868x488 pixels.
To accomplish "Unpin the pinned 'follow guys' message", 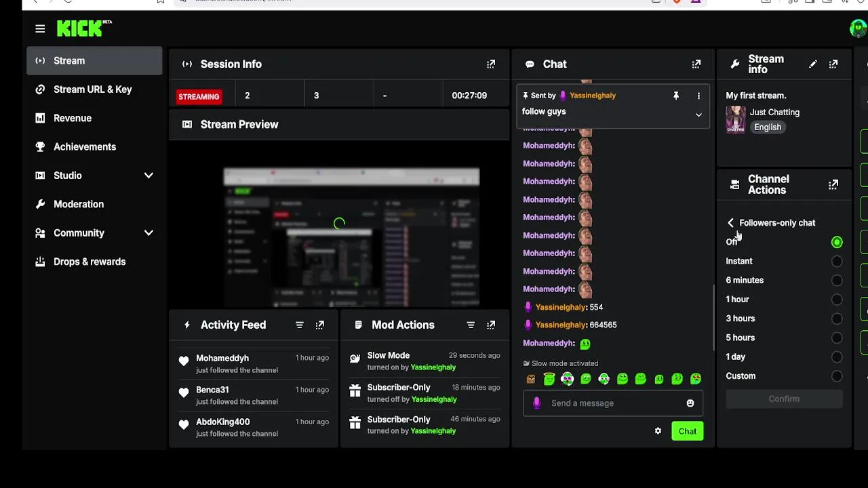I will 675,96.
